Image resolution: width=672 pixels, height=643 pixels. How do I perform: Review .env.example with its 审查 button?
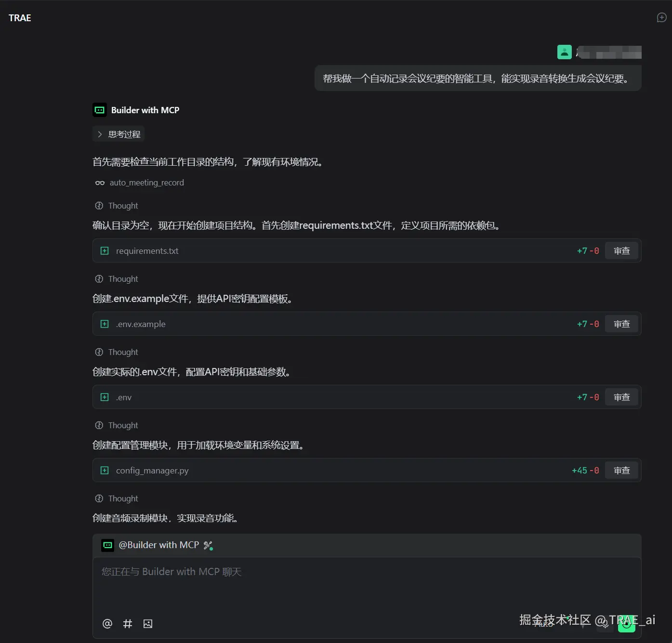tap(621, 324)
